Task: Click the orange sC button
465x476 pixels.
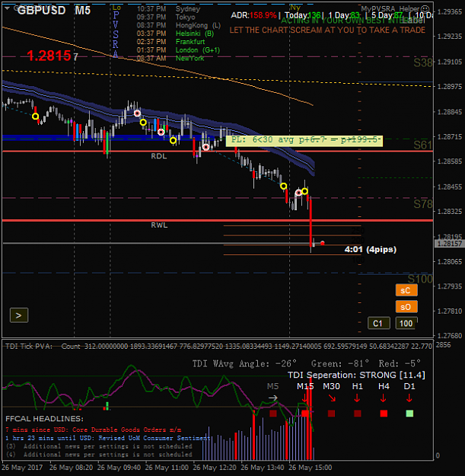Action: (406, 290)
